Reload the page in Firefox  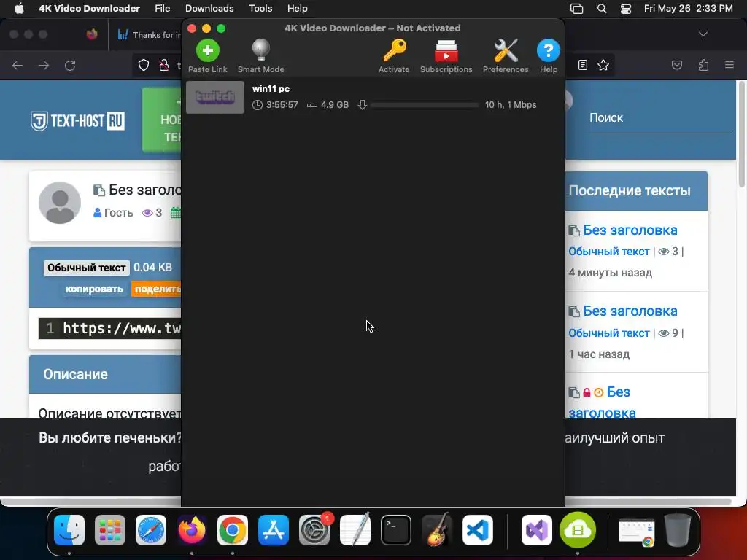pos(70,65)
